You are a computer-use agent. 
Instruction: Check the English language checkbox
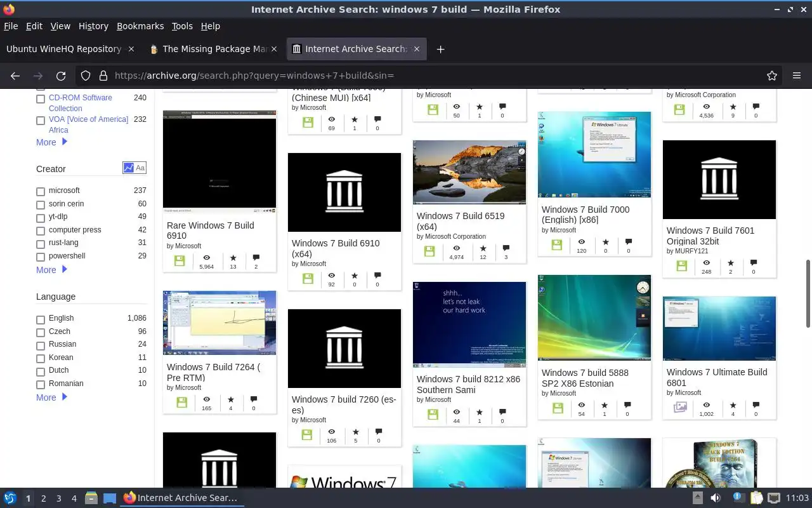tap(41, 319)
